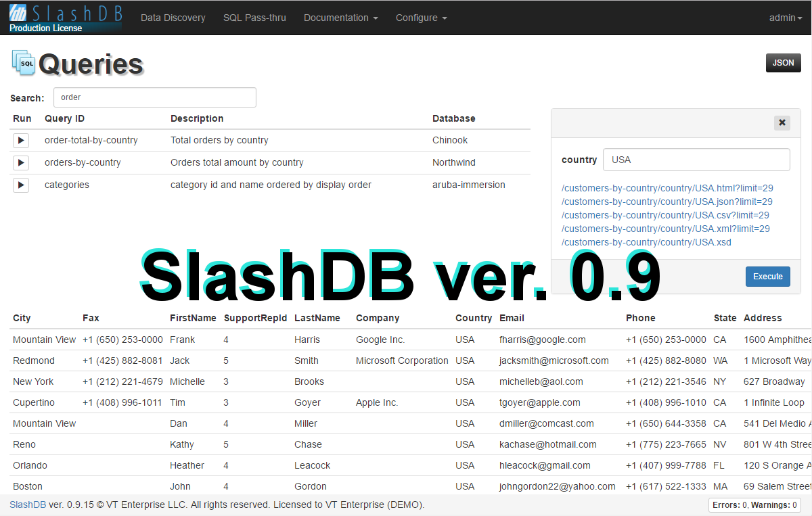Viewport: 812px width, 516px height.
Task: Click the Apple Inc. company cell
Action: pyautogui.click(x=377, y=403)
